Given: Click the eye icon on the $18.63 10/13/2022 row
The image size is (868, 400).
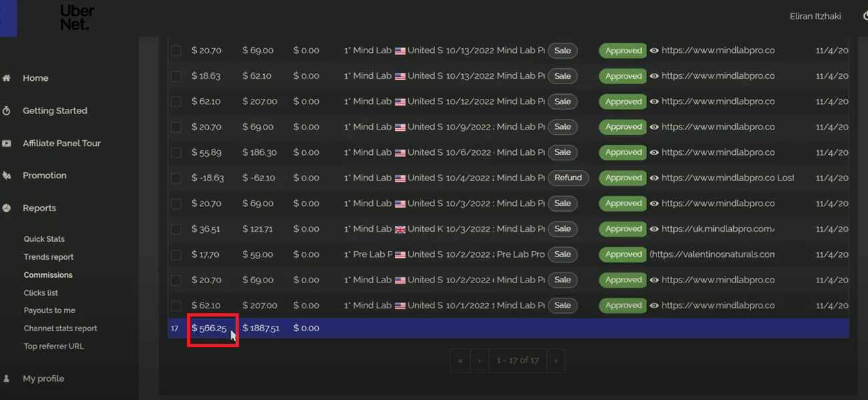Looking at the screenshot, I should pyautogui.click(x=655, y=76).
